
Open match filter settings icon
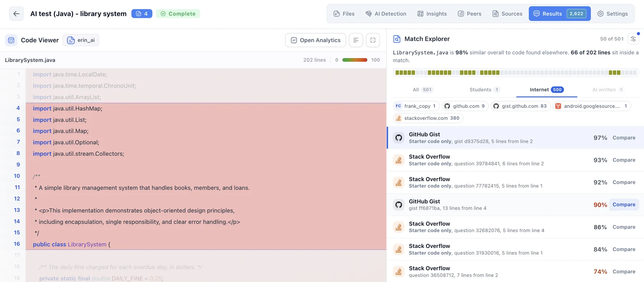[633, 39]
